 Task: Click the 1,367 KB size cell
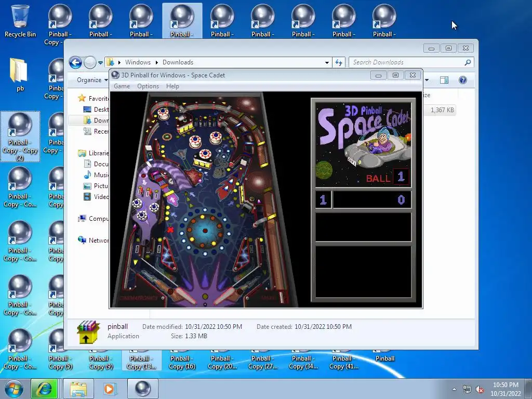click(442, 110)
